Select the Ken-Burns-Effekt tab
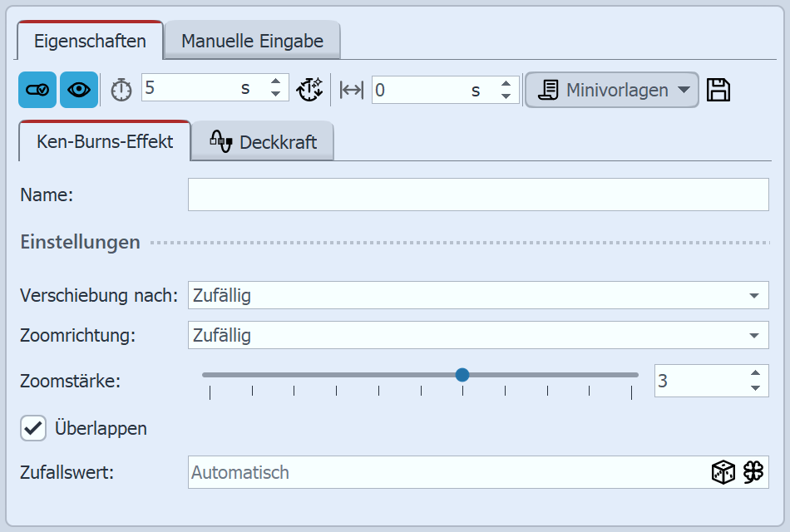Image resolution: width=790 pixels, height=532 pixels. coord(105,141)
